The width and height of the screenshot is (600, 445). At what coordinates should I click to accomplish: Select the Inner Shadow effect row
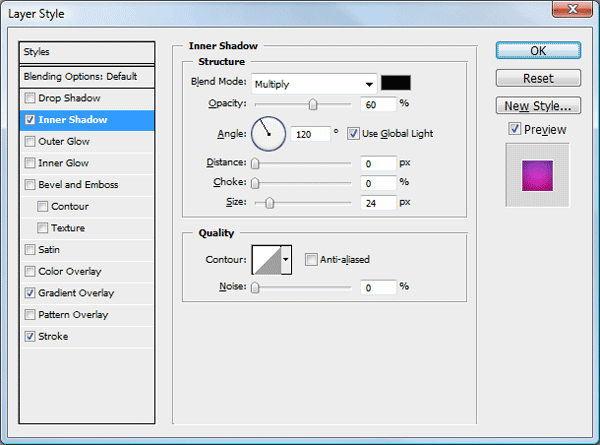pyautogui.click(x=87, y=120)
